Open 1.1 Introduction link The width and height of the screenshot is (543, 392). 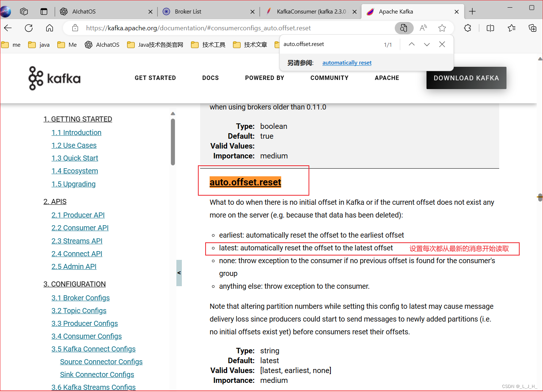tap(76, 132)
